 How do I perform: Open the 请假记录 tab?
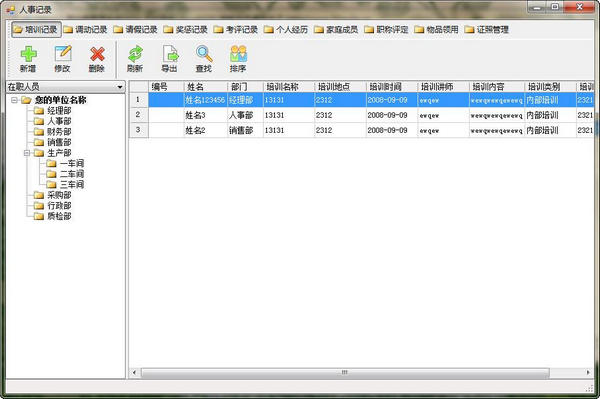pyautogui.click(x=136, y=29)
